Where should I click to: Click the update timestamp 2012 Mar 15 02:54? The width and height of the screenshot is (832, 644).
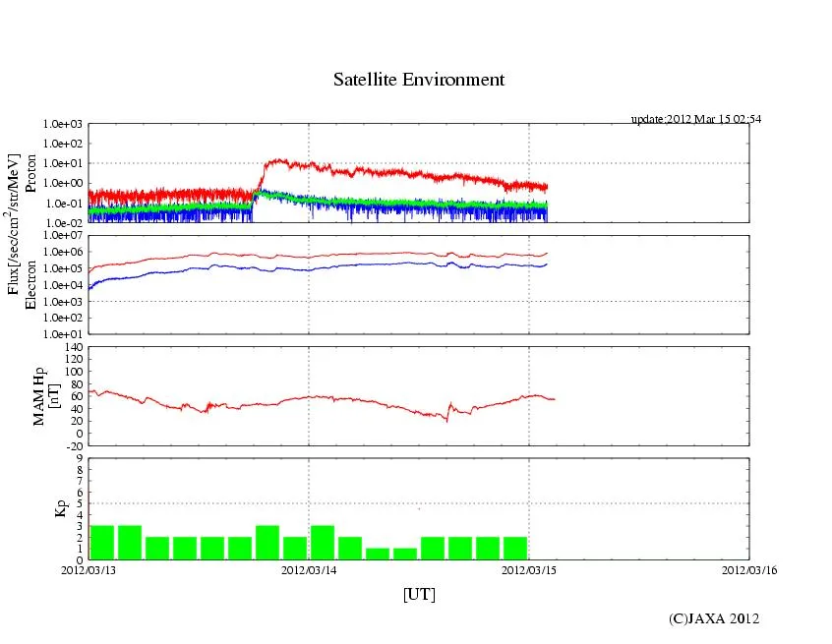[695, 119]
